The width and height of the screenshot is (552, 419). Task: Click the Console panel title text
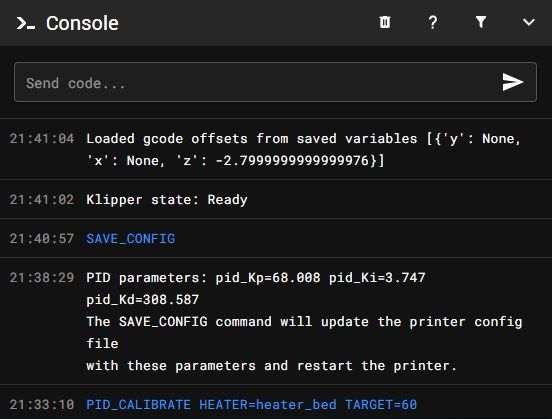pyautogui.click(x=82, y=23)
